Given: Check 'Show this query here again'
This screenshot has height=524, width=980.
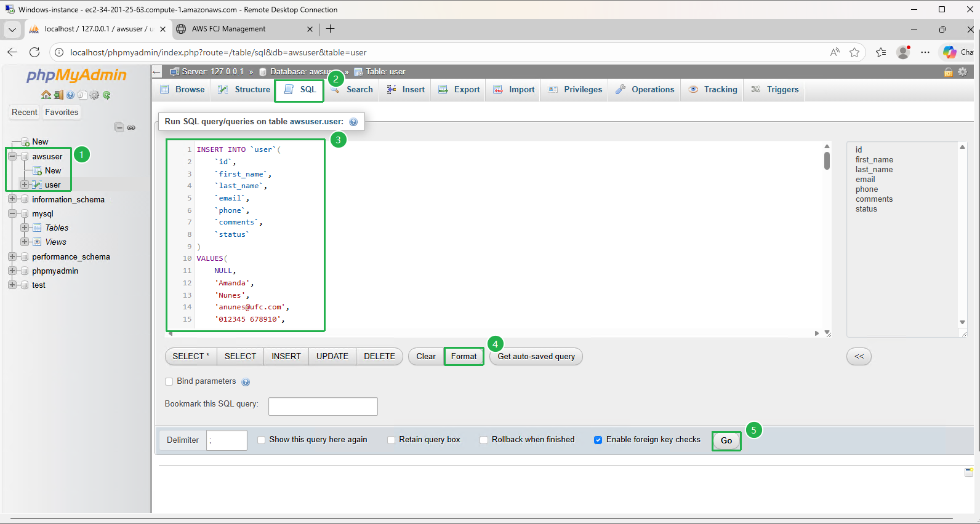Looking at the screenshot, I should coord(262,440).
